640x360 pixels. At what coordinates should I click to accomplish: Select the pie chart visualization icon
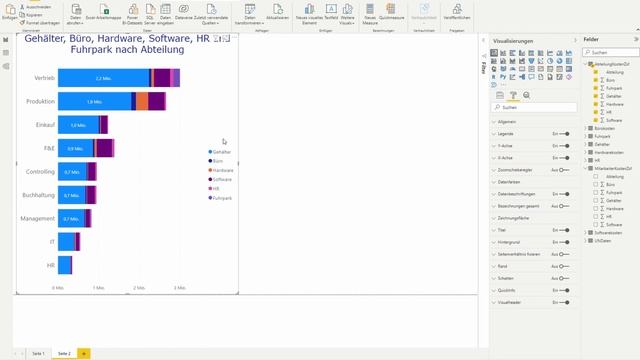(x=550, y=61)
